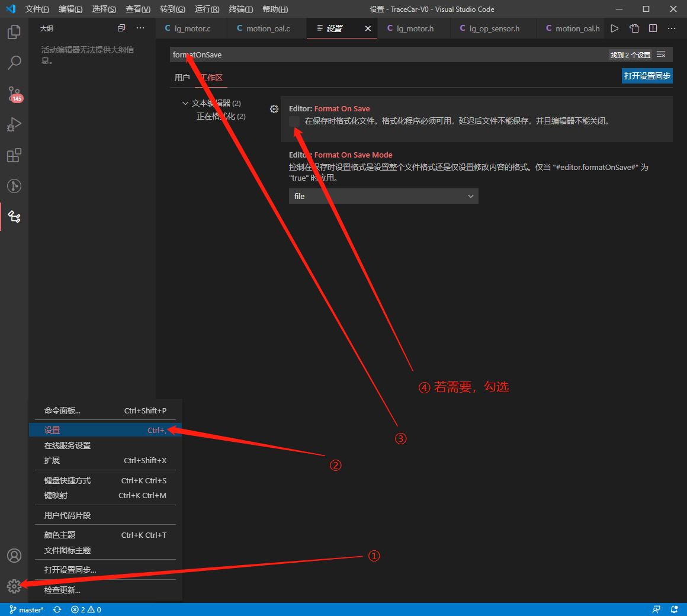This screenshot has width=687, height=616.
Task: Choose 键映射 from the manage menu
Action: point(105,496)
